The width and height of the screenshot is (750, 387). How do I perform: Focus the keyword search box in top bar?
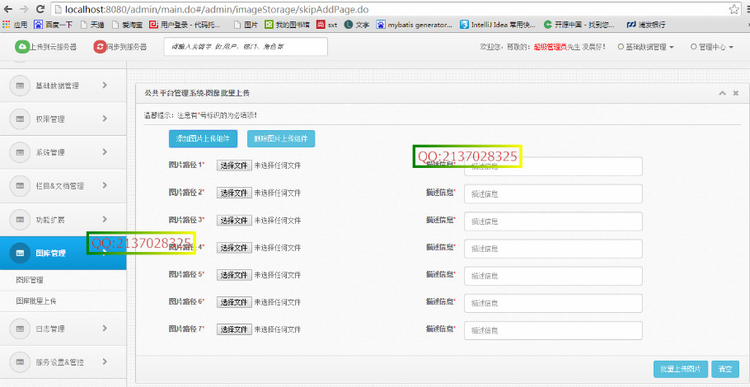[x=246, y=47]
